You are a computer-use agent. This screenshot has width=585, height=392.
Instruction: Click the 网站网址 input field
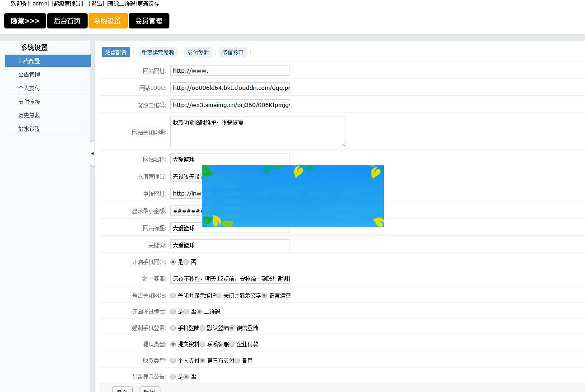click(229, 70)
